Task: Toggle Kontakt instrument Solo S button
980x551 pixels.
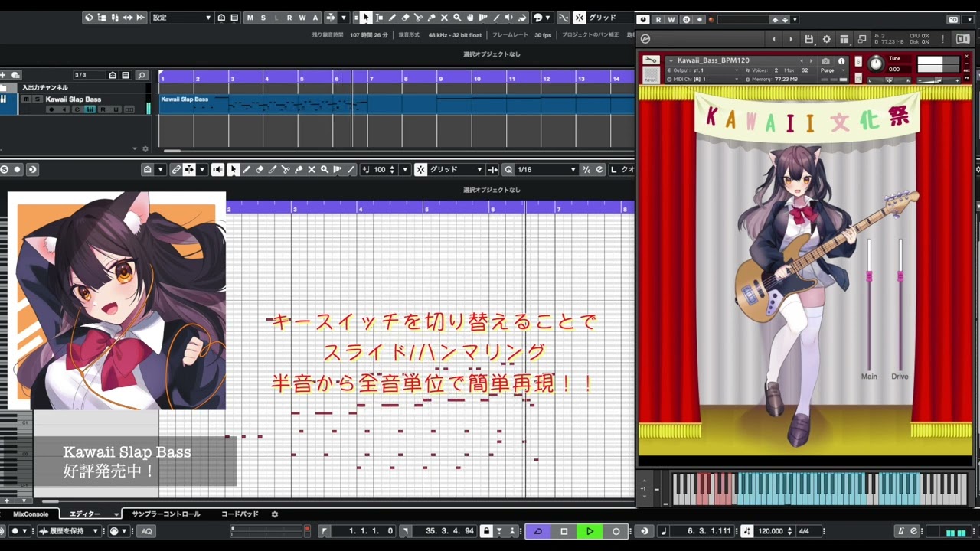Action: tap(858, 60)
